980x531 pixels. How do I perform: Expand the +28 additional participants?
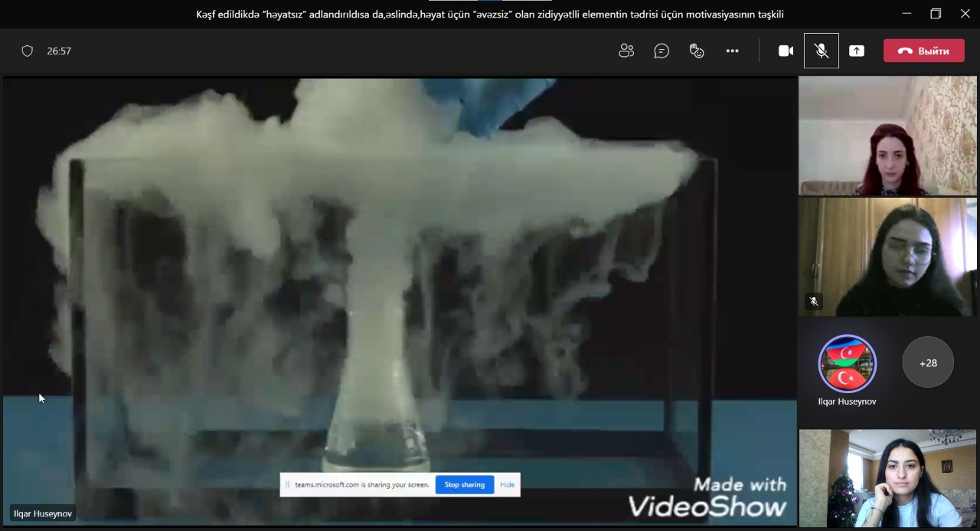928,362
